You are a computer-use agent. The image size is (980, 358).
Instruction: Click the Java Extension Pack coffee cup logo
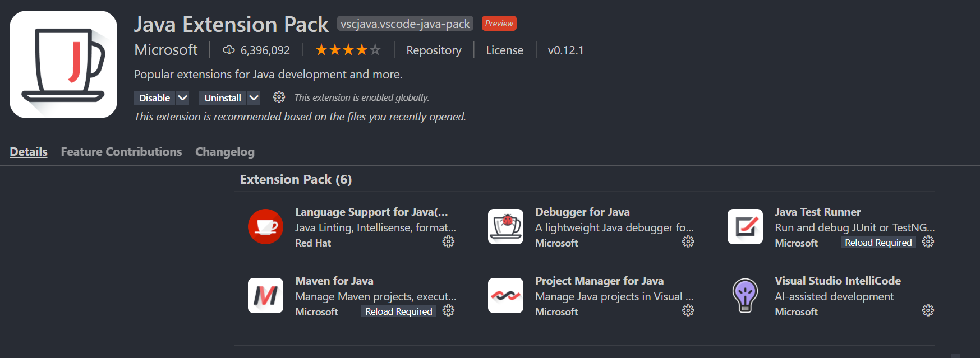coord(63,64)
